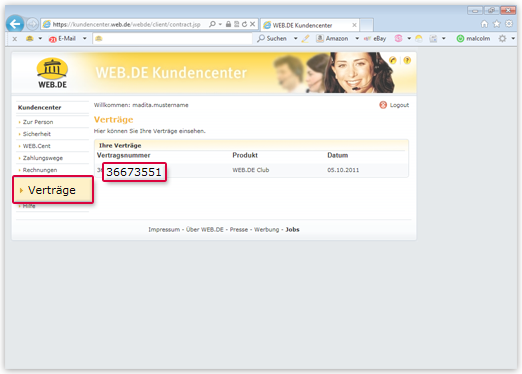Viewport: 522px width, 374px height.
Task: Click the orange phone icon in header
Action: point(393,60)
